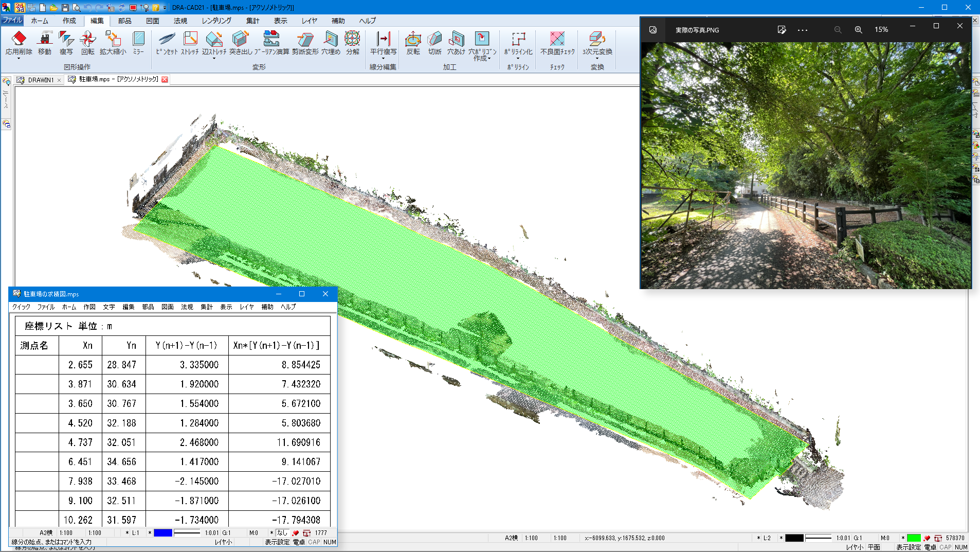The image size is (980, 552).
Task: Click zoom-in magnifier in photo viewer
Action: point(858,30)
